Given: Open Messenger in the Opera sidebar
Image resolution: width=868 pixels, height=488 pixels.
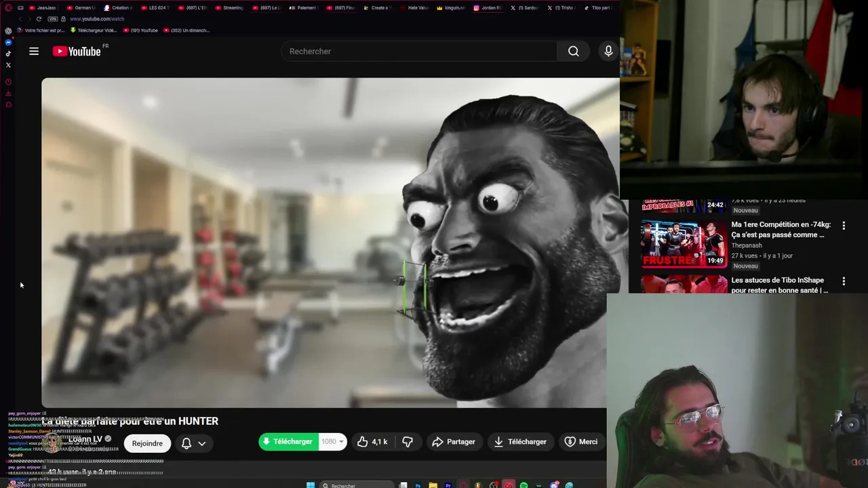Looking at the screenshot, I should (8, 42).
